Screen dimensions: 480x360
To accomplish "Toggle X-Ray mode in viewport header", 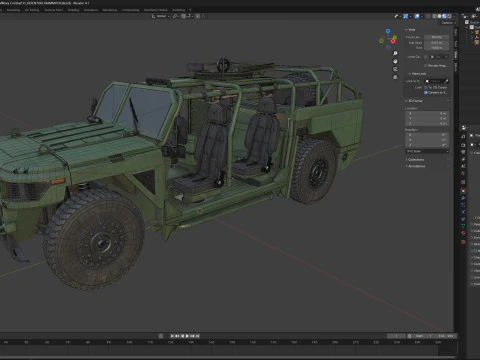I will (428, 16).
